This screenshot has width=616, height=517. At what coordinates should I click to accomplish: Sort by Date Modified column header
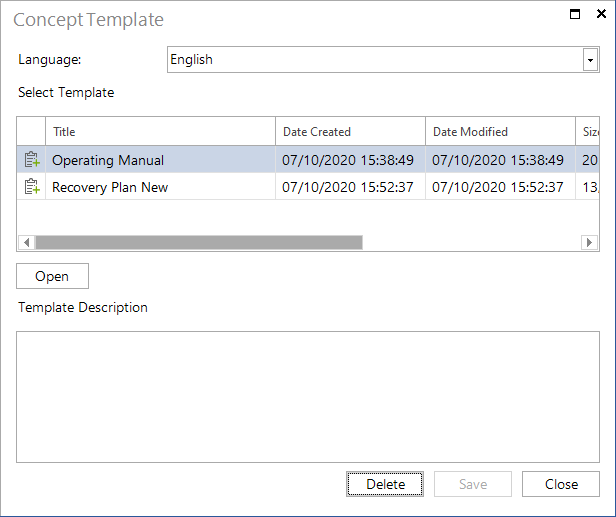coord(500,132)
